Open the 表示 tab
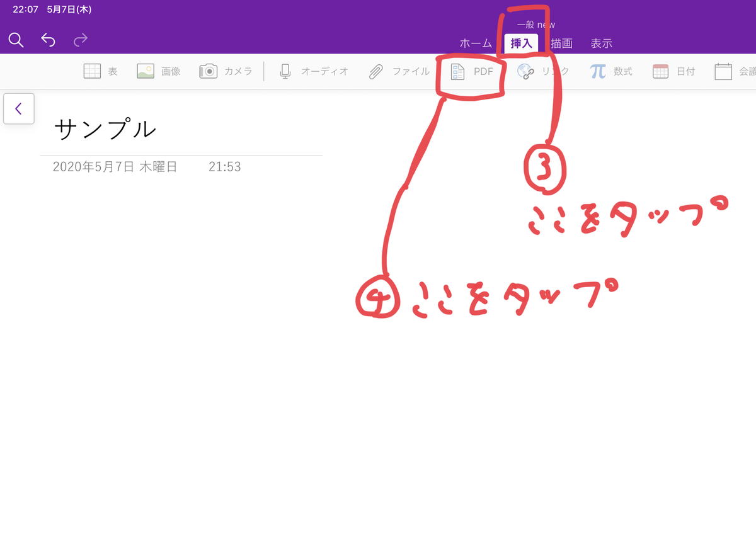Screen dimensions: 756x539 click(x=601, y=43)
